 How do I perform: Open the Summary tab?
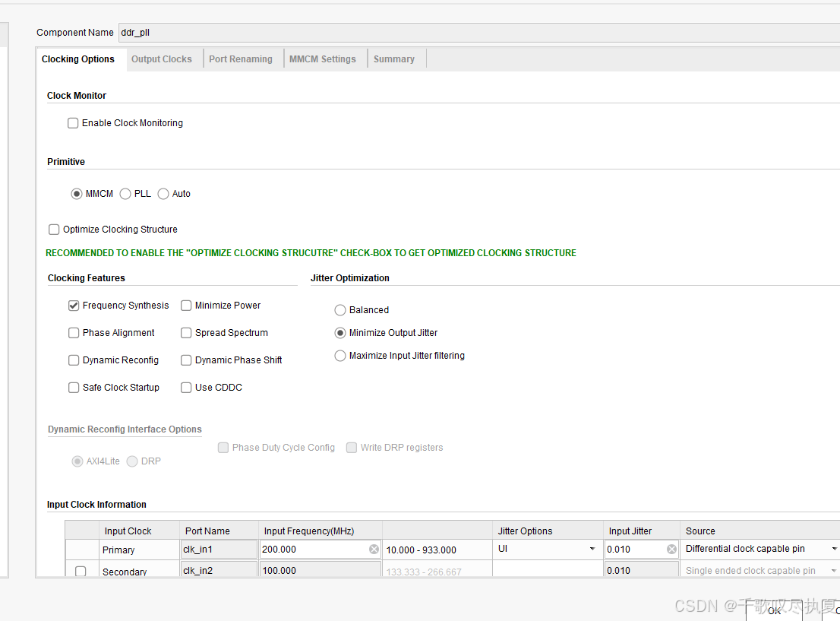[393, 59]
